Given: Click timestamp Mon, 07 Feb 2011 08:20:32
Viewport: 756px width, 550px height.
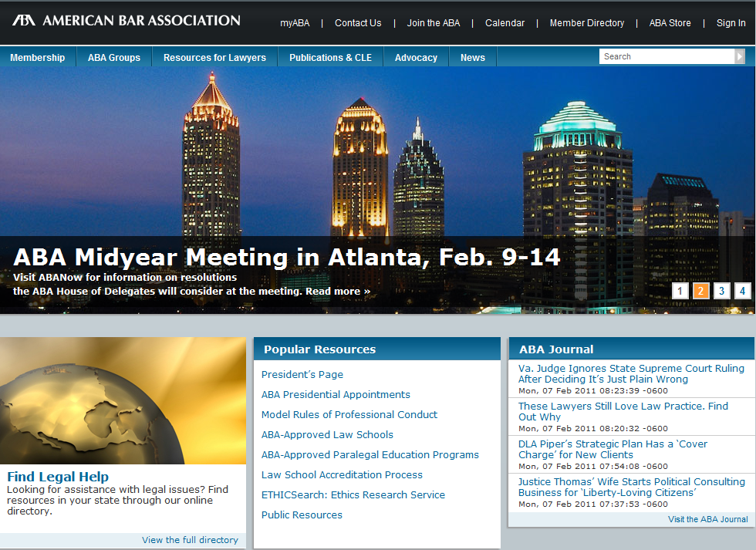Looking at the screenshot, I should (593, 429).
